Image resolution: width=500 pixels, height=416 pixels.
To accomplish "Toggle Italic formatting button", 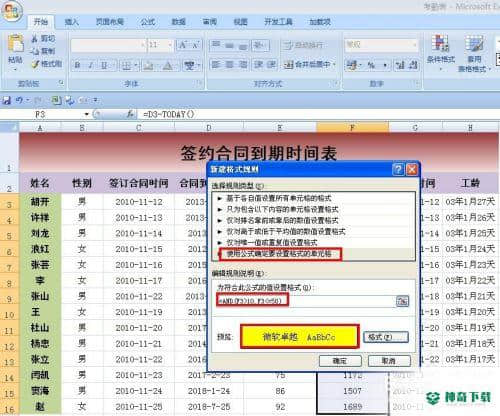I will tap(90, 65).
